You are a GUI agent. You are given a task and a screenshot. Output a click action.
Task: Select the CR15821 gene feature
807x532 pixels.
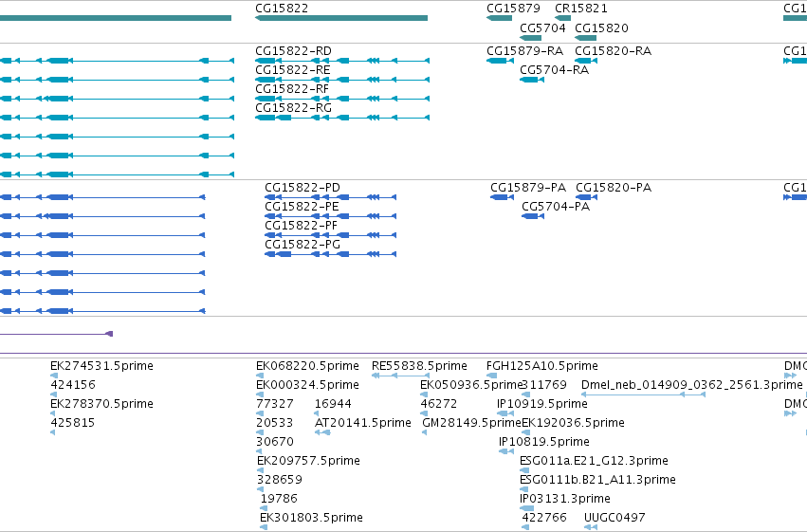coord(562,18)
